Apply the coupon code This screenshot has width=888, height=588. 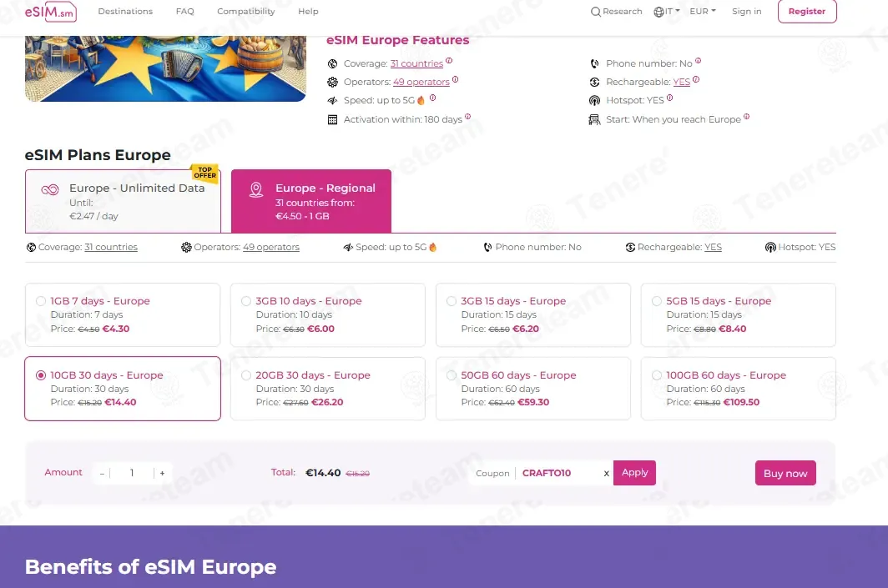coord(634,473)
